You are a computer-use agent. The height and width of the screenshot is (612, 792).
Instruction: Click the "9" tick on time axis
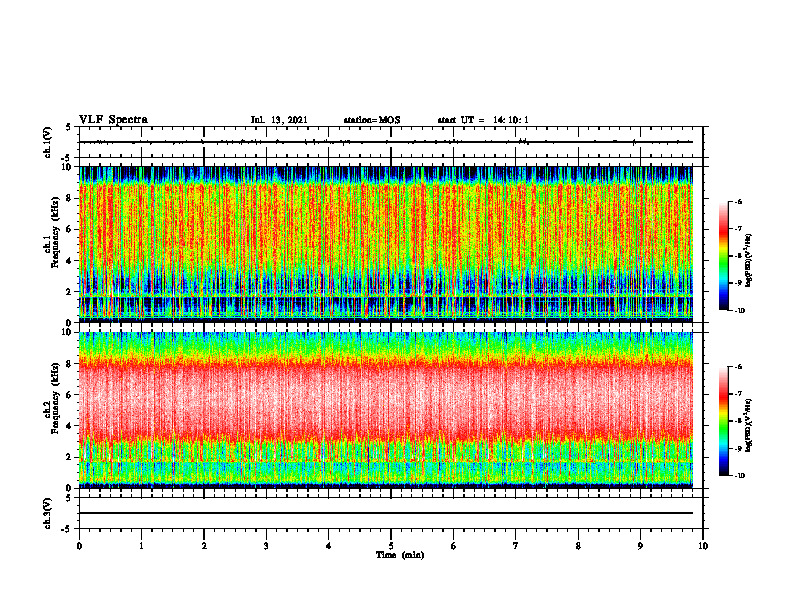click(x=640, y=546)
